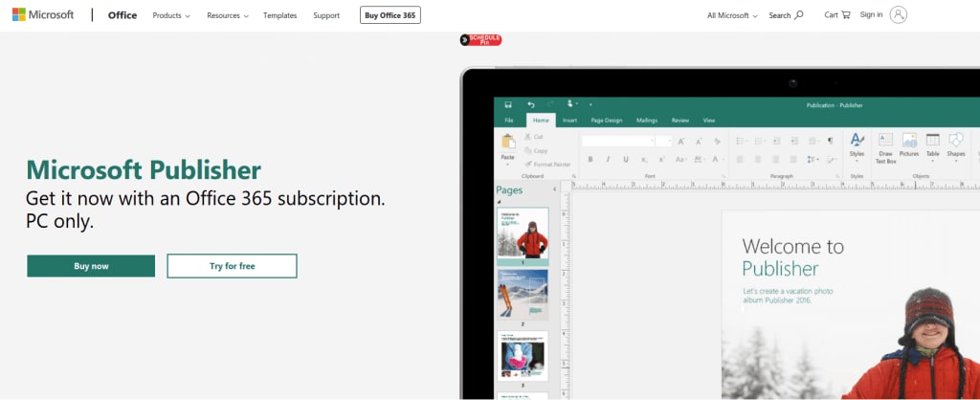Viewport: 980px width, 400px height.
Task: Click the Draw Text Box icon
Action: [x=885, y=140]
